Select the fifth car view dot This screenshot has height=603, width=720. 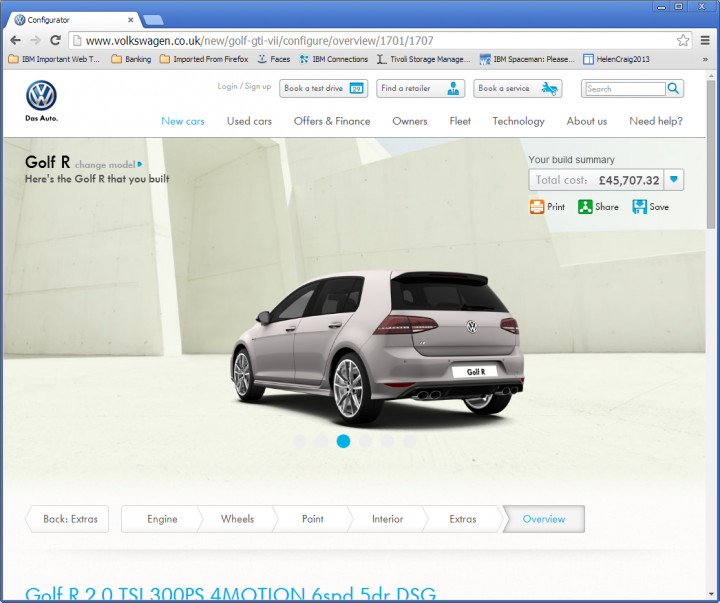tap(388, 441)
